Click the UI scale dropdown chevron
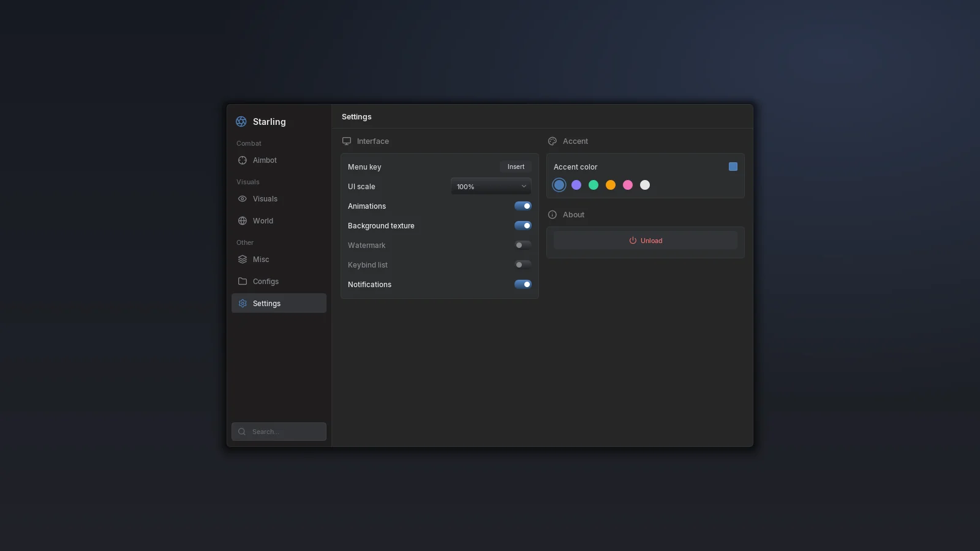This screenshot has width=980, height=551. pos(524,187)
